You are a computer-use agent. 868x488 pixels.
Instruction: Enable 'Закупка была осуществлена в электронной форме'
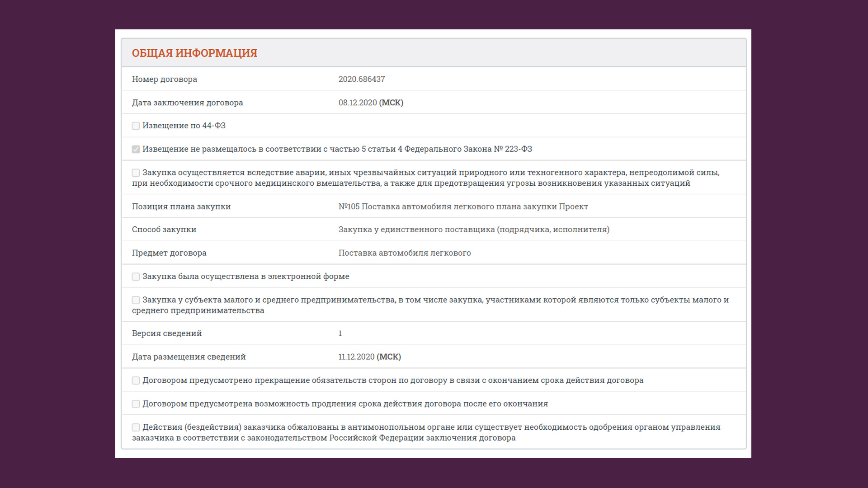pyautogui.click(x=136, y=277)
